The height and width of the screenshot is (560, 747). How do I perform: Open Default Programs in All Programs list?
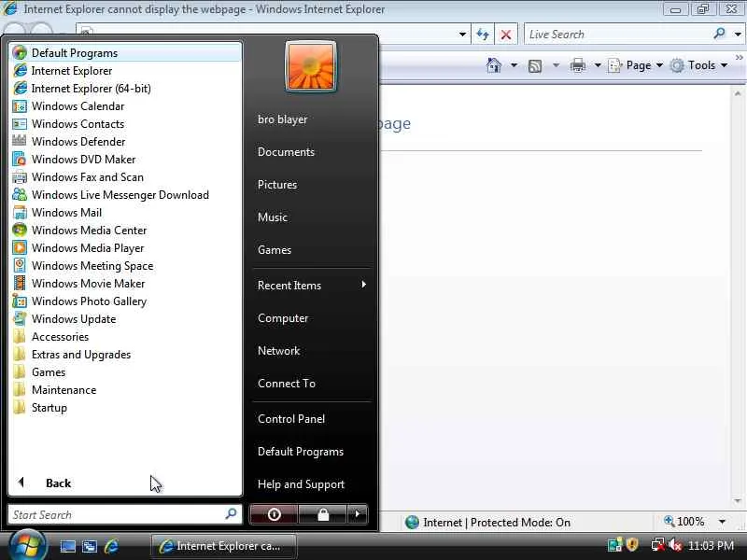pos(126,52)
